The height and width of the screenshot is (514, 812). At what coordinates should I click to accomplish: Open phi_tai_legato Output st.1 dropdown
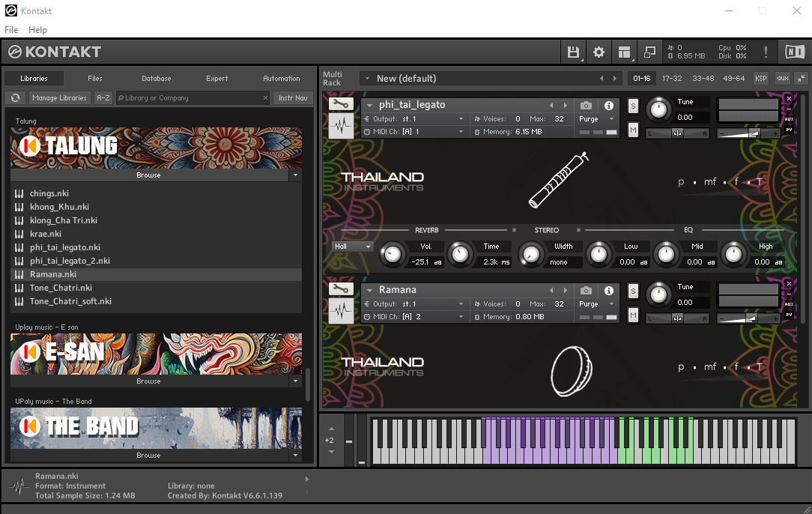tap(413, 118)
